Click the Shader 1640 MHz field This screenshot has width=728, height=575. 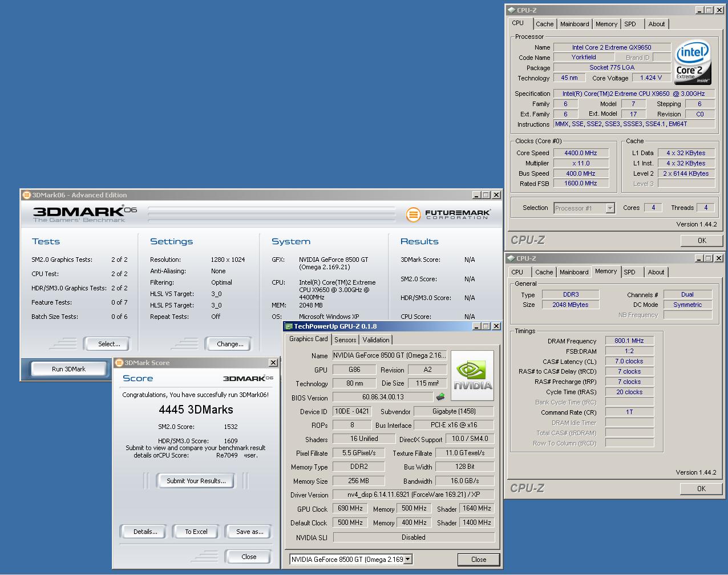[x=477, y=508]
